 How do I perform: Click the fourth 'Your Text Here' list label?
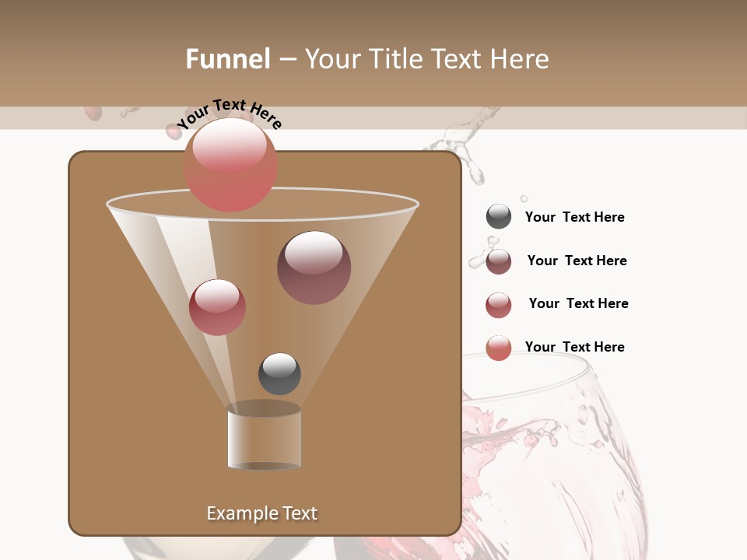click(x=575, y=347)
